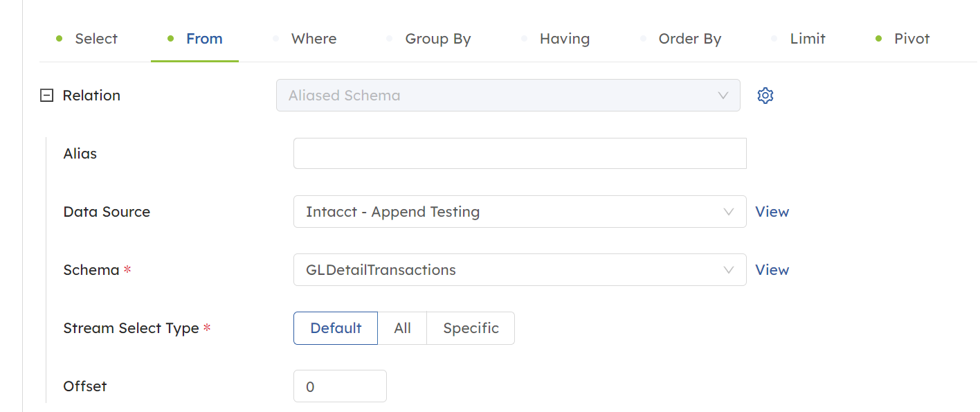This screenshot has height=412, width=980.
Task: Click the green dot next to From
Action: point(170,39)
